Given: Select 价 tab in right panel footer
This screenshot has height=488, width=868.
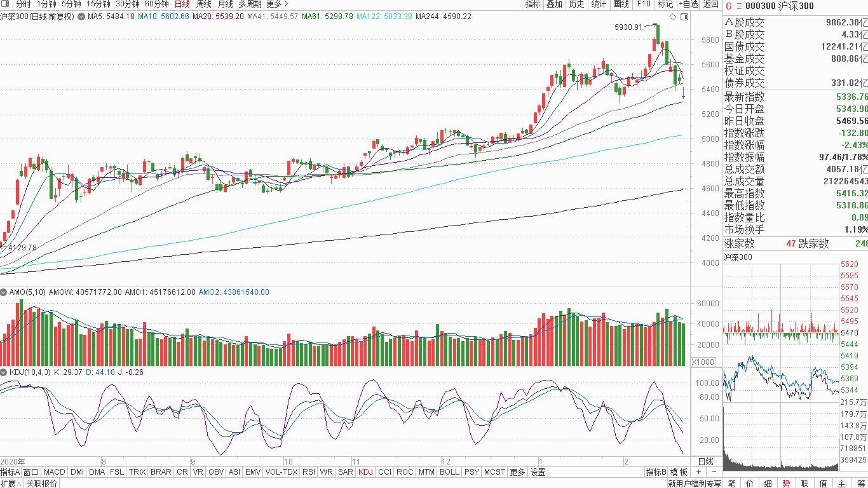Looking at the screenshot, I should point(750,484).
